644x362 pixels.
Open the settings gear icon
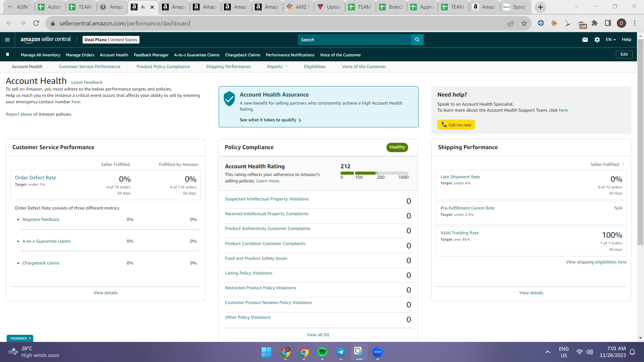[x=597, y=40]
